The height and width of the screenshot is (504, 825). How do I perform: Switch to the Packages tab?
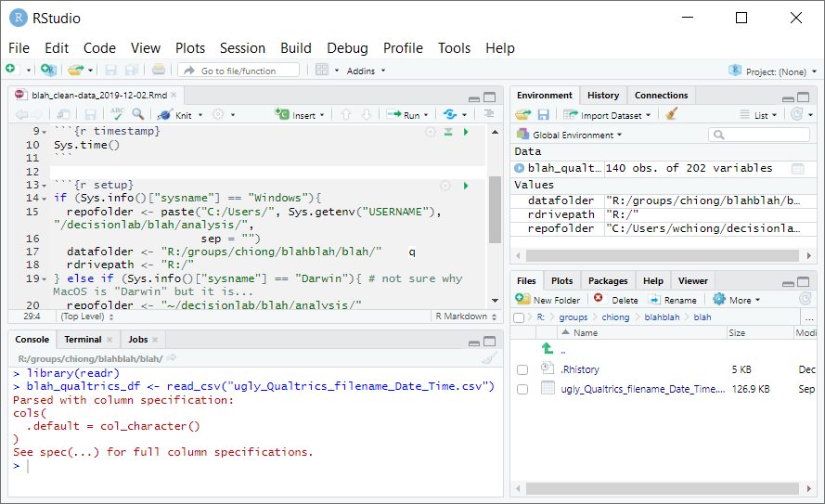[608, 281]
